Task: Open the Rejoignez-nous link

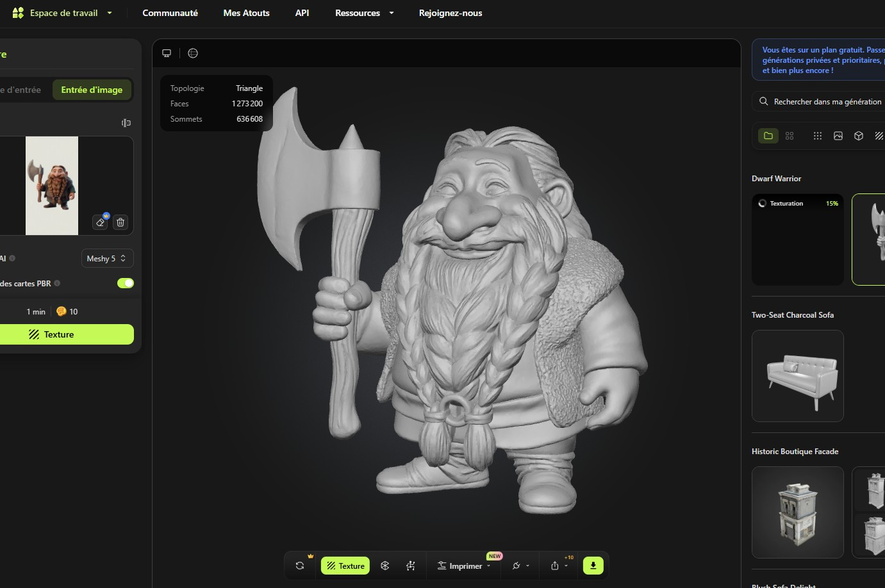Action: point(450,13)
